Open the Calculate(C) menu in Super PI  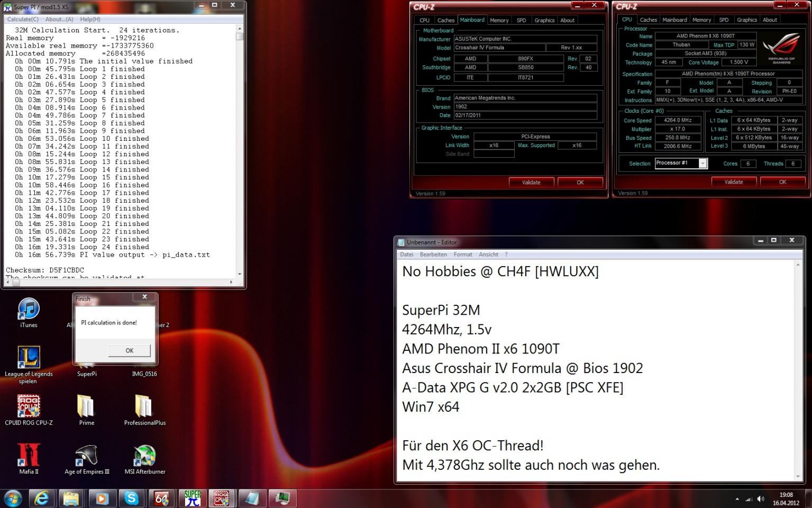coord(22,19)
